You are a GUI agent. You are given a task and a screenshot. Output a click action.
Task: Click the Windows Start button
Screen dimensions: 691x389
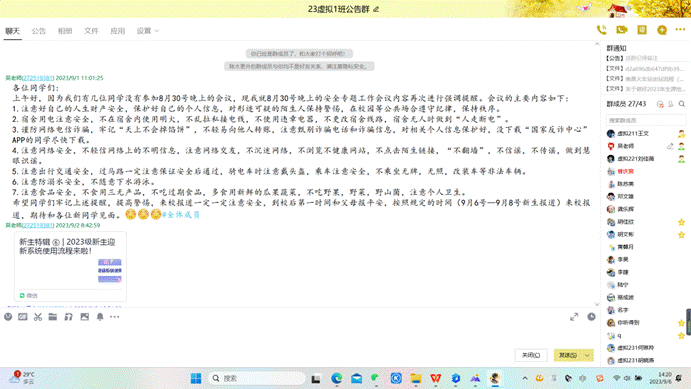coord(196,378)
